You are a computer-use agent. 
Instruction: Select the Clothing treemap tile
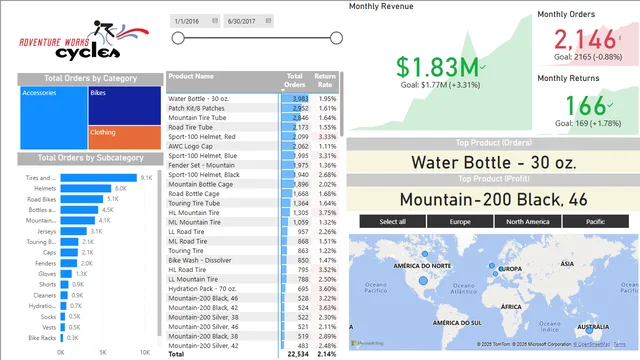tap(124, 138)
